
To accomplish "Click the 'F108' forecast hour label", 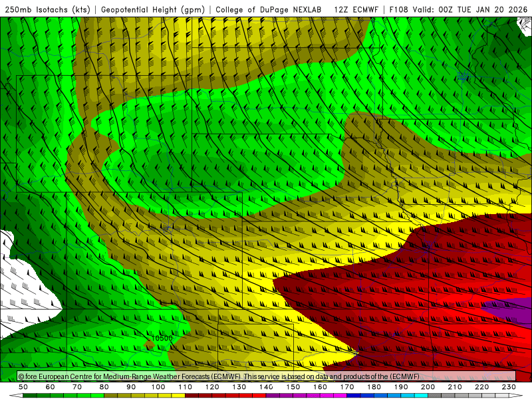I will (398, 9).
